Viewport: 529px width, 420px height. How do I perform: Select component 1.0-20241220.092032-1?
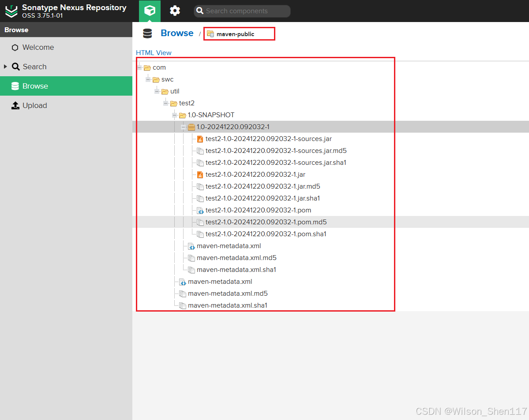click(233, 127)
